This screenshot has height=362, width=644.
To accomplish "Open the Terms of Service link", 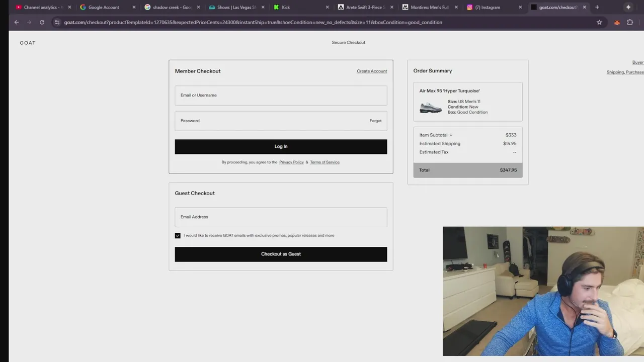I will (325, 162).
